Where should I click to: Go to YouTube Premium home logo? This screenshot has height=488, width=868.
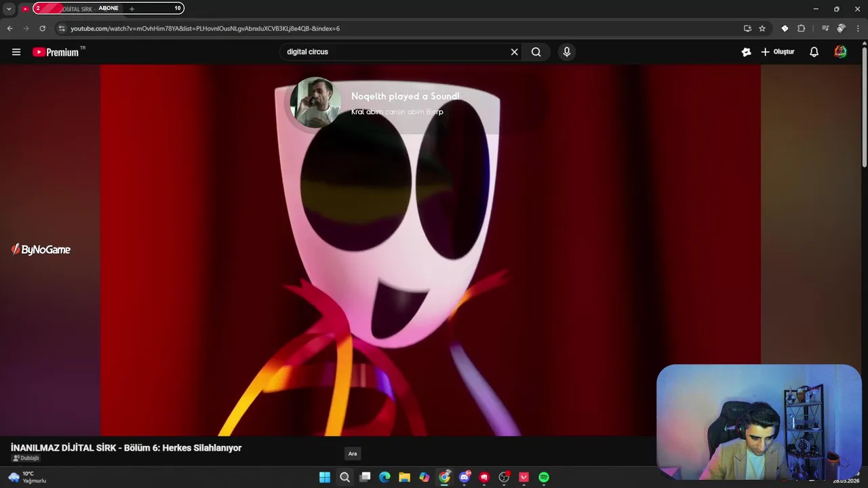click(x=58, y=52)
